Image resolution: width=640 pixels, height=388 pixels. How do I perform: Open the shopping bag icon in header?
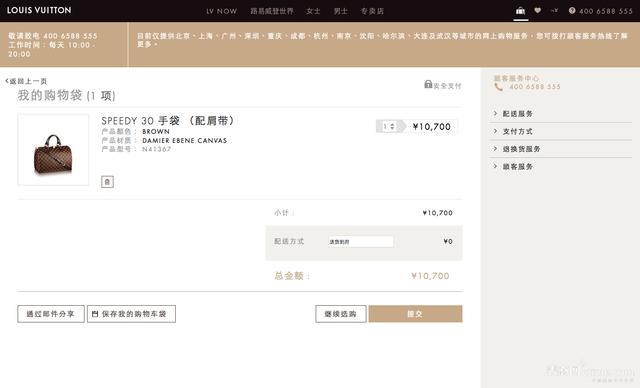[x=520, y=11]
